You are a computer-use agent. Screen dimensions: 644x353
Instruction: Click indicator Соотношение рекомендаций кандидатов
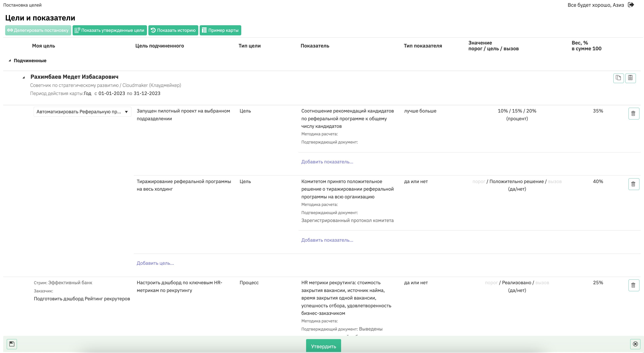point(347,118)
